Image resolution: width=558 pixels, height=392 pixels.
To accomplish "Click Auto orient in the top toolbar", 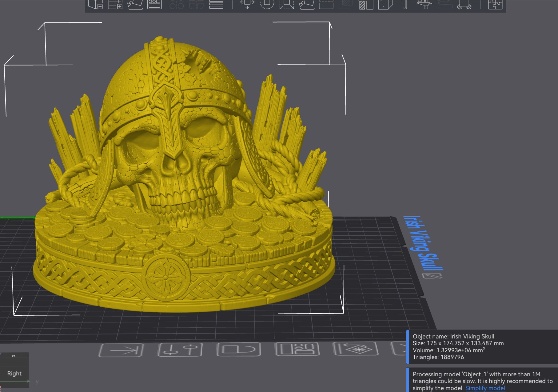I will (135, 4).
